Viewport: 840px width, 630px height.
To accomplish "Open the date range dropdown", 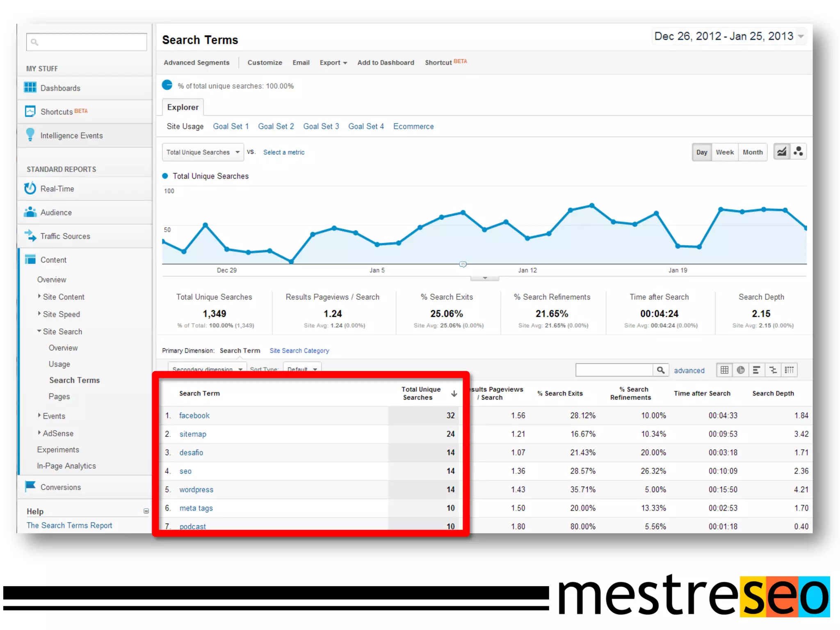I will (801, 37).
